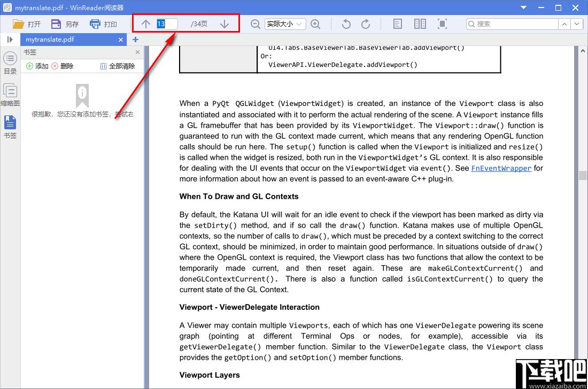Click the vertical scrollbar thumb
Screen dimensions: 588x389
click(x=582, y=175)
